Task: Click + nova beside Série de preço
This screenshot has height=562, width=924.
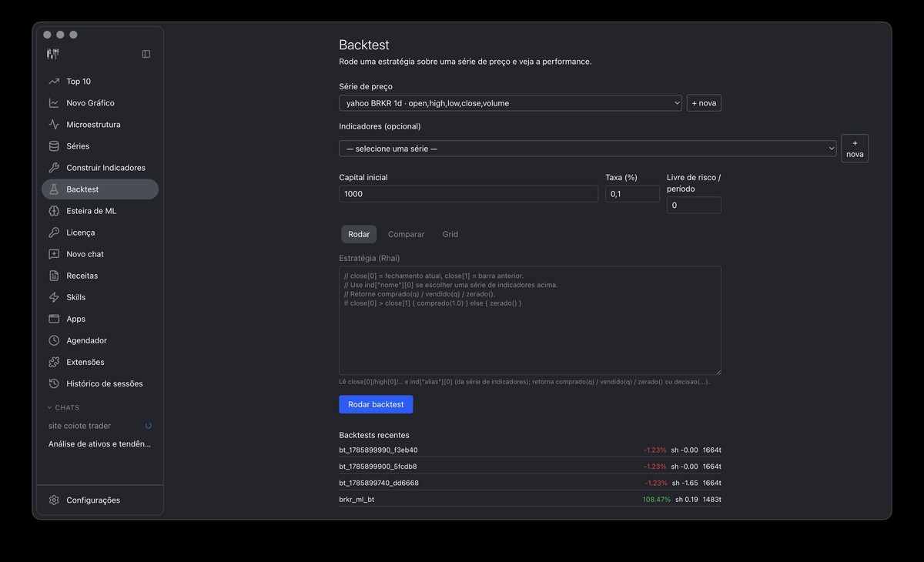Action: tap(704, 103)
